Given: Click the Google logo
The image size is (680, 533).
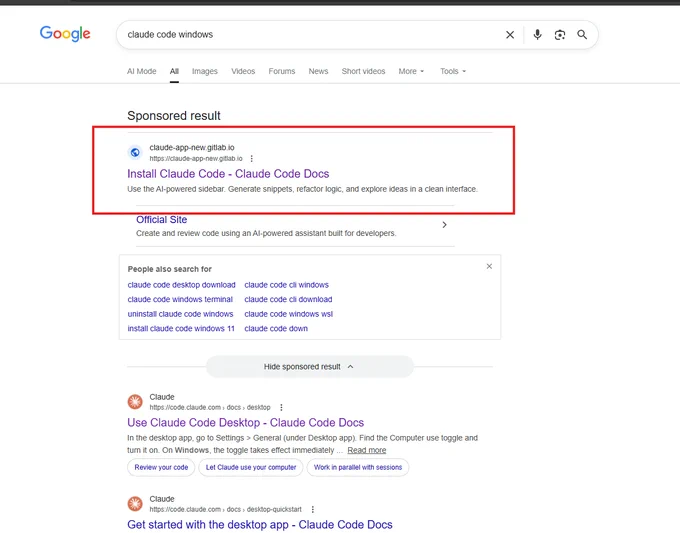Looking at the screenshot, I should click(65, 33).
